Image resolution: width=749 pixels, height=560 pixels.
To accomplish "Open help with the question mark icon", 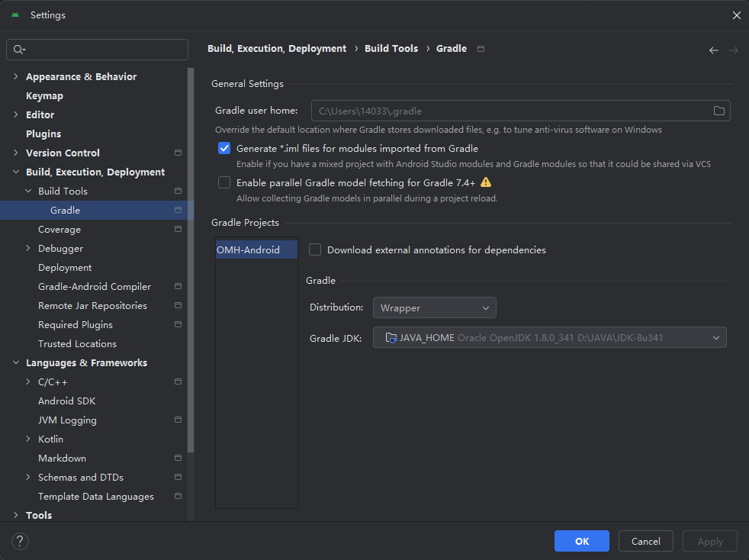I will click(20, 541).
